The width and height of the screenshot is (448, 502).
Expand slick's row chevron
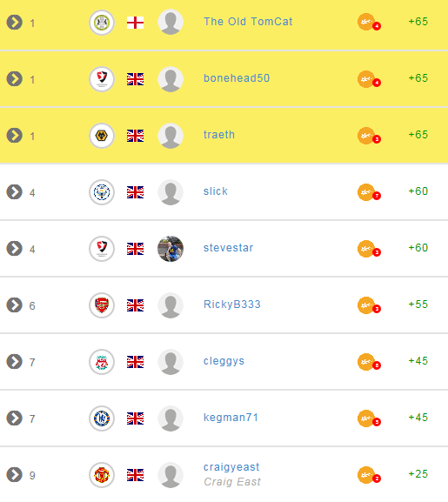coord(15,192)
